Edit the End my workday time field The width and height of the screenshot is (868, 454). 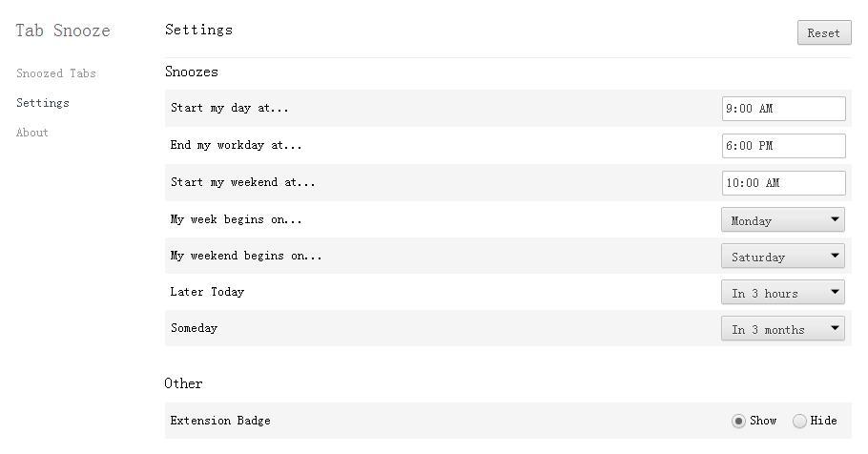[783, 146]
